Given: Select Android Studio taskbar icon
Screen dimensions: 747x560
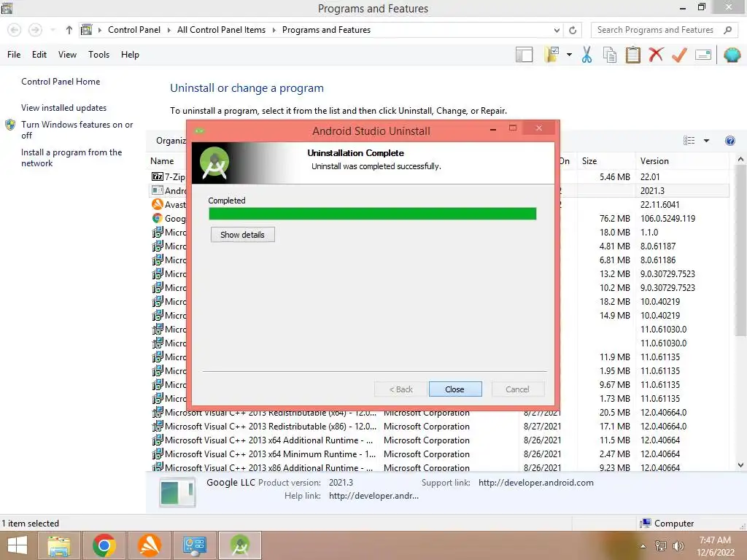Looking at the screenshot, I should coord(239,545).
